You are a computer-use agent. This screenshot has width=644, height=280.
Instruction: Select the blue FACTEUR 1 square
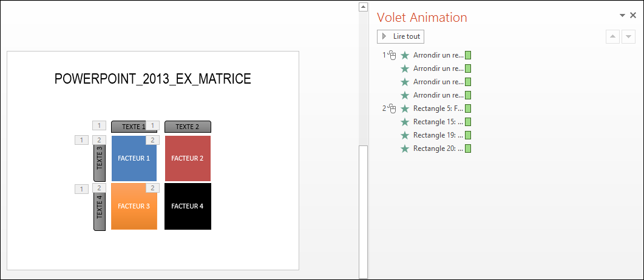(x=134, y=158)
